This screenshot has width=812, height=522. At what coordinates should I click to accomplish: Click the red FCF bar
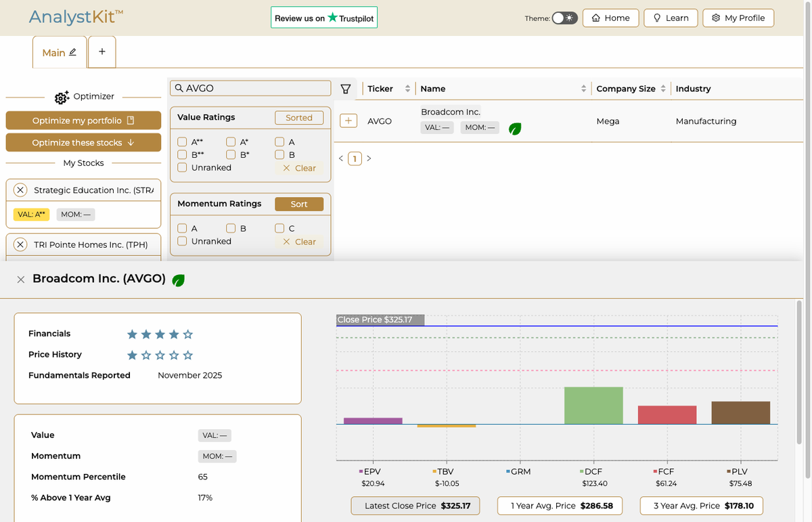click(x=667, y=415)
